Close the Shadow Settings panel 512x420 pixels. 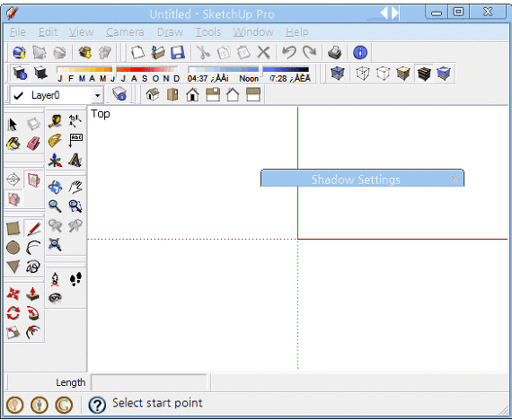point(455,179)
